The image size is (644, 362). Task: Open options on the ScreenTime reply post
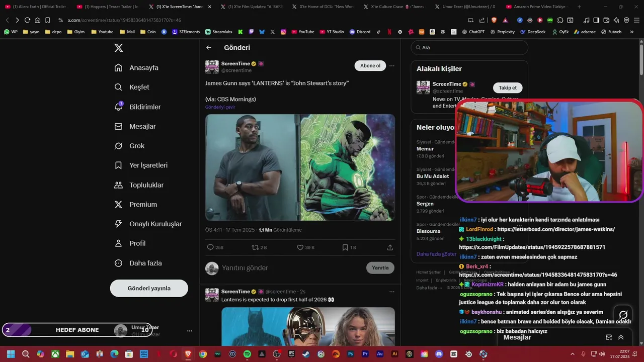(x=392, y=292)
